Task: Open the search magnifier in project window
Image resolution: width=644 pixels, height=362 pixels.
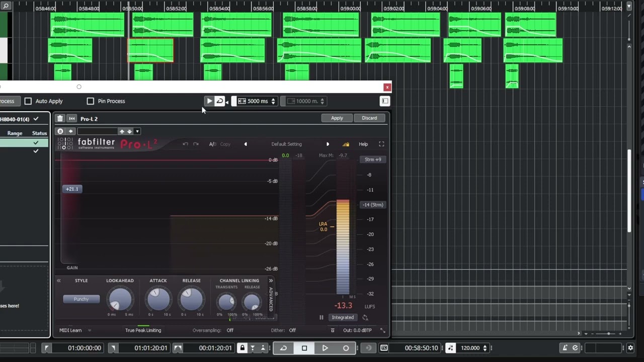Action: [6, 6]
